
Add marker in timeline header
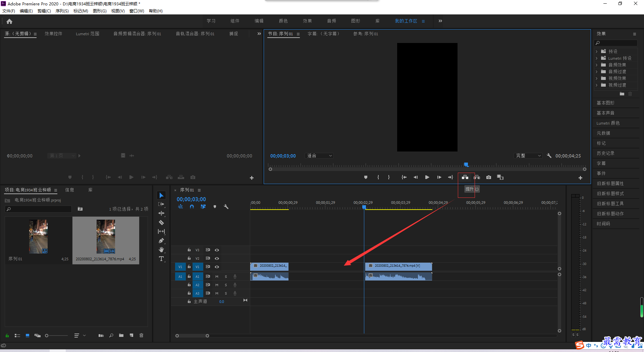tap(215, 207)
